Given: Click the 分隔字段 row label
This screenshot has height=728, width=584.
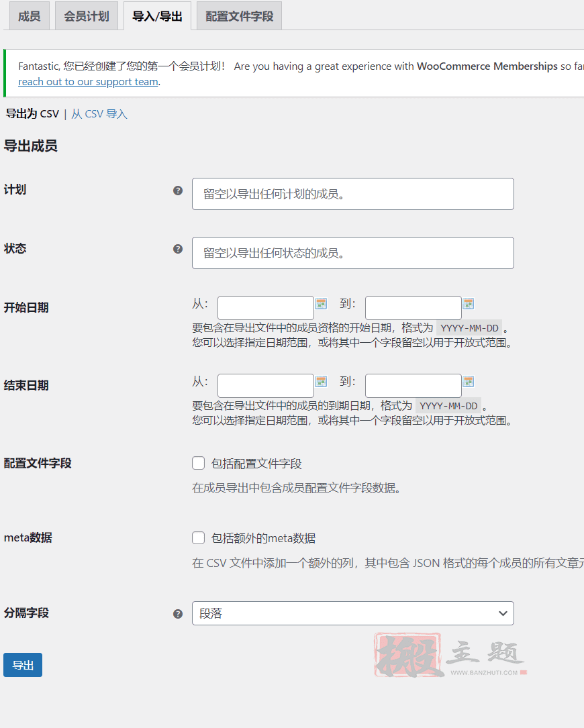Looking at the screenshot, I should pyautogui.click(x=26, y=613).
